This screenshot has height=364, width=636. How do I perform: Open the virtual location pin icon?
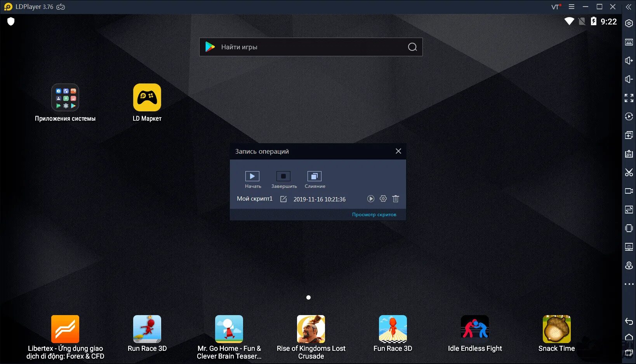click(629, 265)
